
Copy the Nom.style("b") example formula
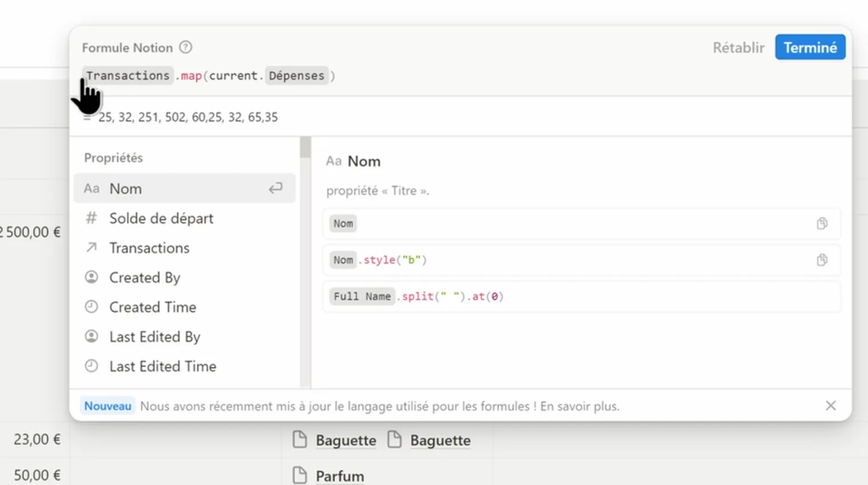822,260
